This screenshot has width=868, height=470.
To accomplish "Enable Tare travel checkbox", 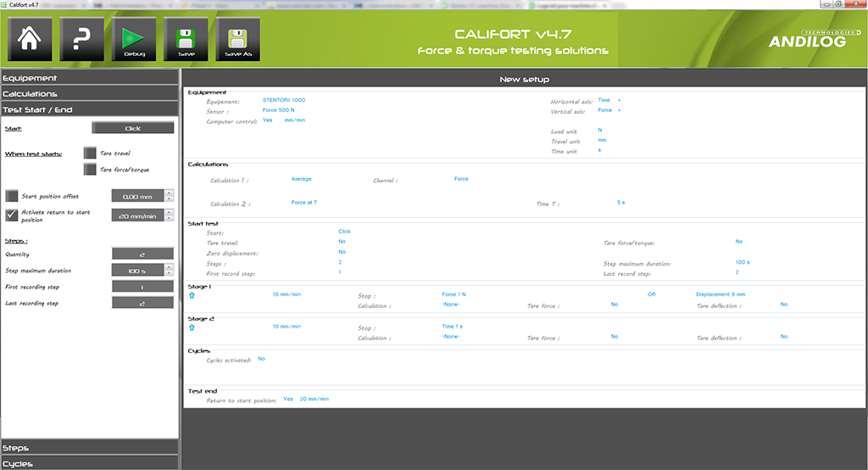I will point(90,153).
